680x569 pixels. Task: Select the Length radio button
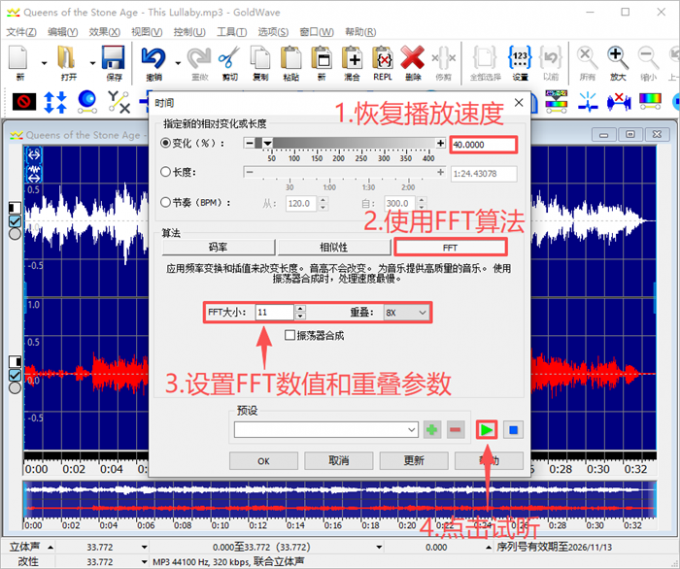pos(165,172)
